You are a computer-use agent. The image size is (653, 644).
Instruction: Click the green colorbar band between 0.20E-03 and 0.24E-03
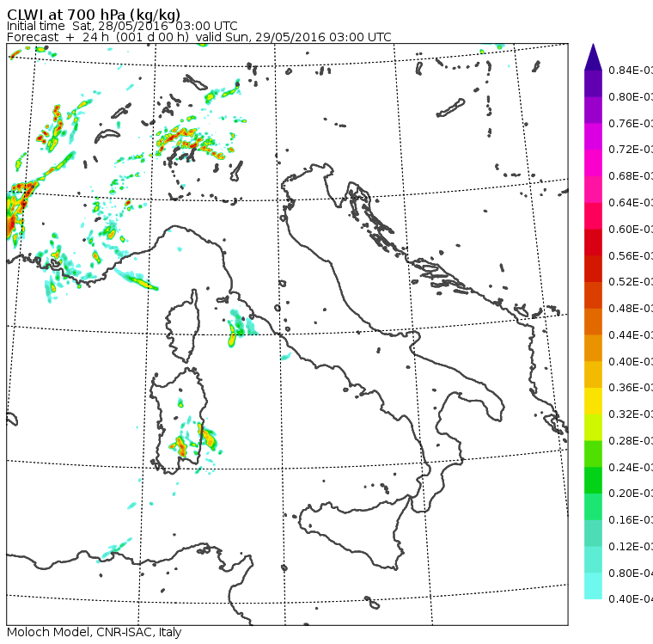pos(593,480)
